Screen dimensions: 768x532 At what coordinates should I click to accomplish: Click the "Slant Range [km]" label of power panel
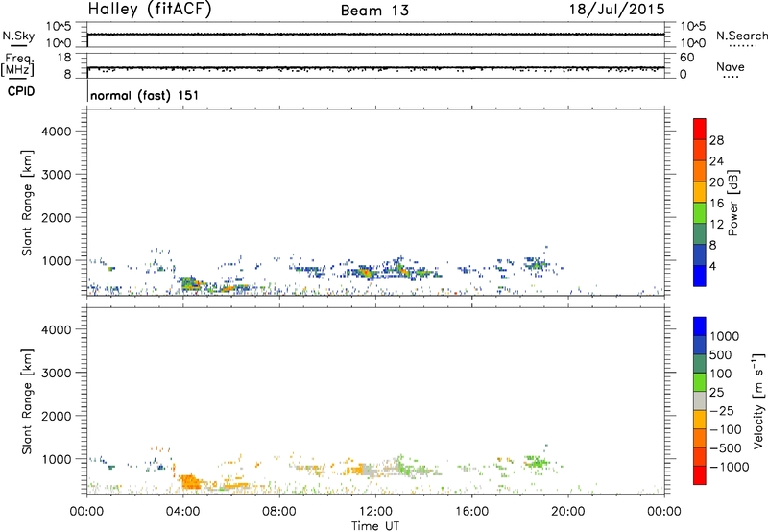[x=27, y=203]
